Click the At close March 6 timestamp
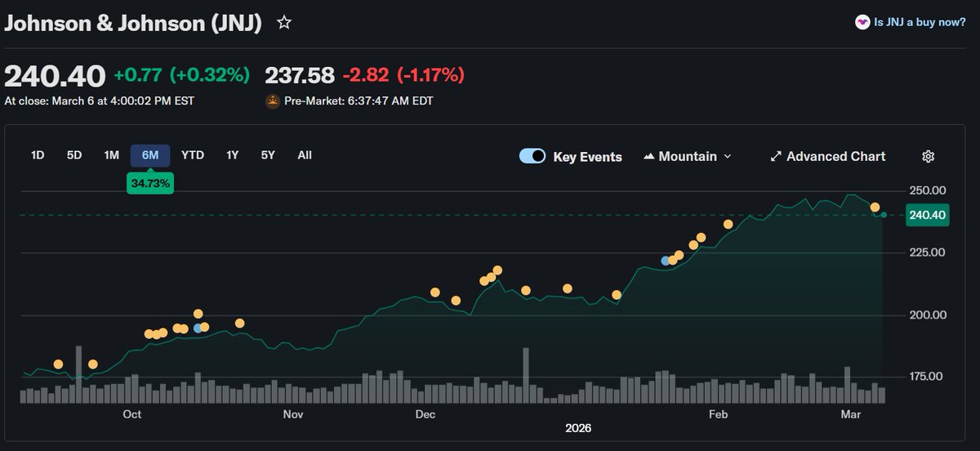The height and width of the screenshot is (451, 980). (100, 101)
